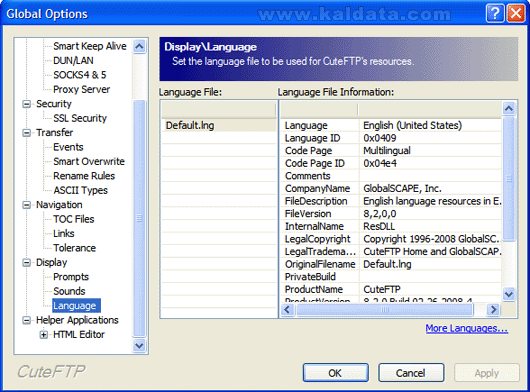Screen dimensions: 530x392
Task: Select the Code Page ID row
Action: pyautogui.click(x=391, y=163)
